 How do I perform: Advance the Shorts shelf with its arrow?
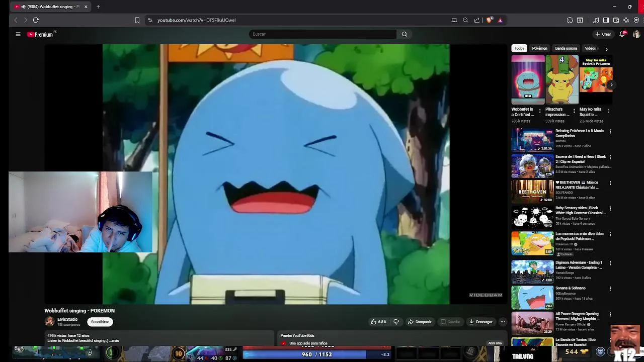(611, 85)
